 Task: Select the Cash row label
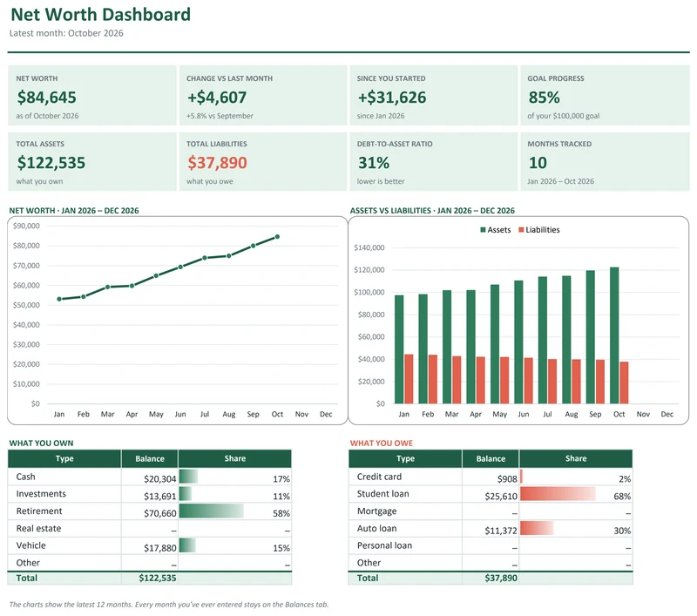[x=26, y=477]
